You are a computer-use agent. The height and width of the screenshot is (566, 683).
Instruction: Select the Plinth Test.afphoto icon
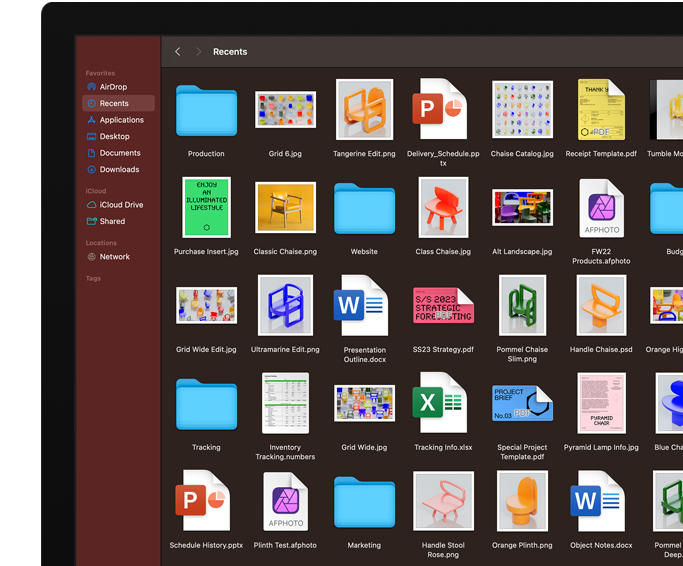point(285,501)
